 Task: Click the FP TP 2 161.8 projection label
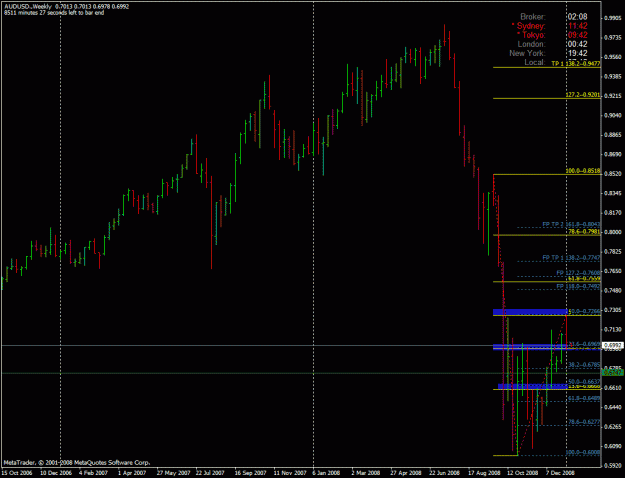tap(571, 225)
